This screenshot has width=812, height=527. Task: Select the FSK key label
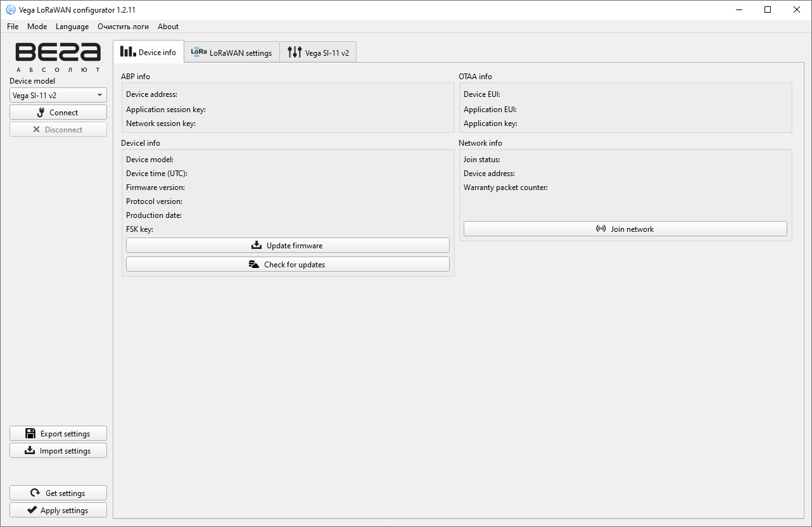[139, 229]
